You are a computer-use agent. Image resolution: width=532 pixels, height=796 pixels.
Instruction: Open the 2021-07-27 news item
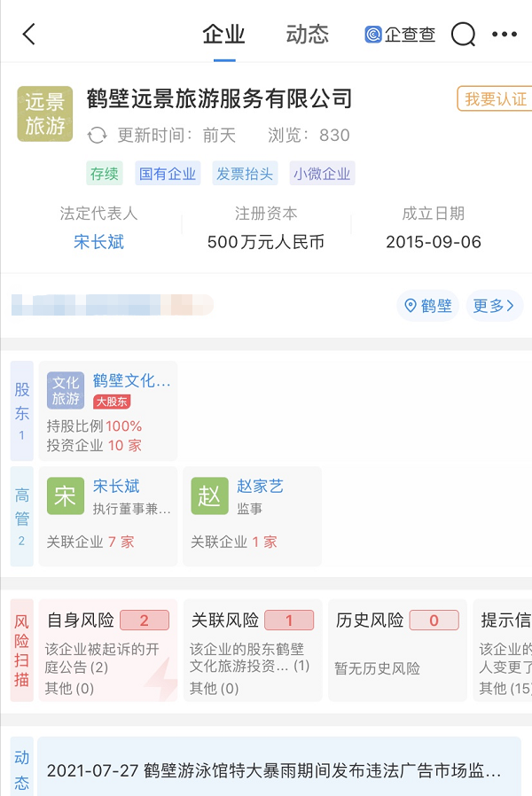click(279, 770)
